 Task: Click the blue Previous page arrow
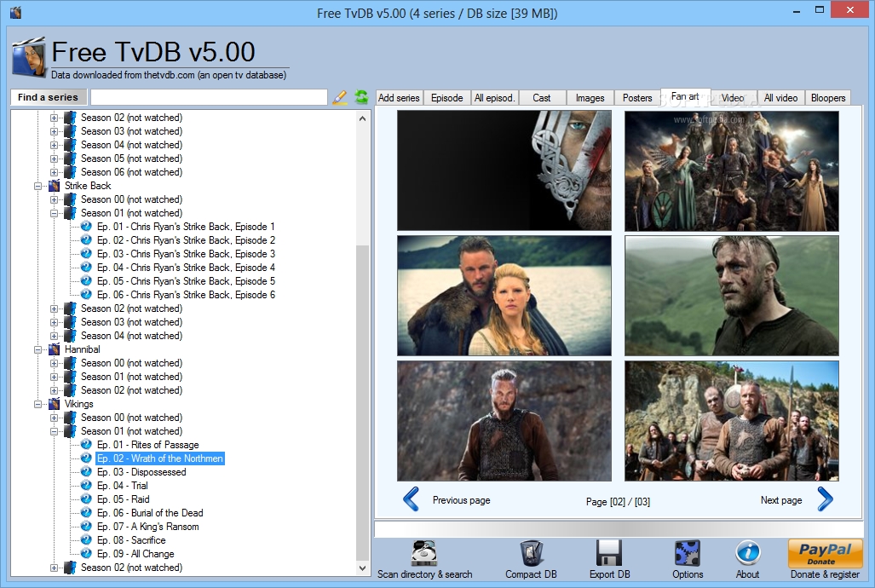(412, 499)
